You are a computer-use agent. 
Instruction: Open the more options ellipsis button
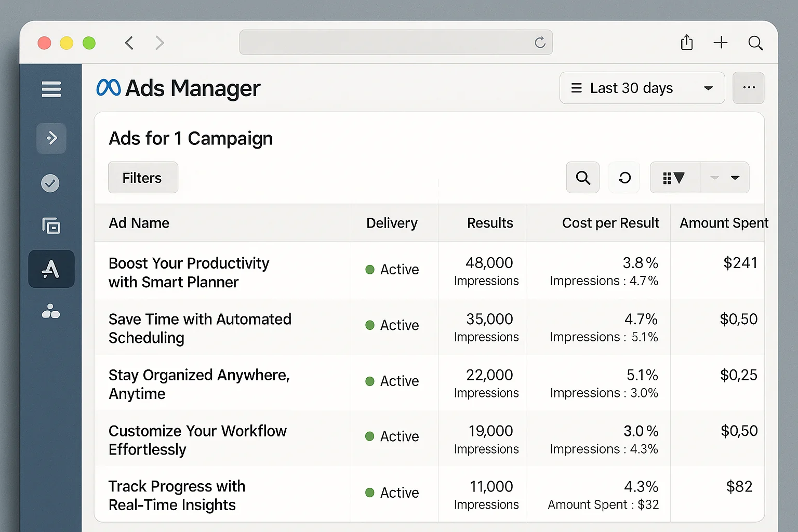pos(748,88)
